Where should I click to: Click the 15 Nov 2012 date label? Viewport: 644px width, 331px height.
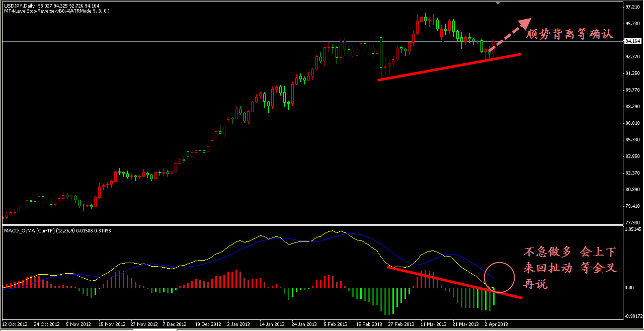[x=111, y=324]
